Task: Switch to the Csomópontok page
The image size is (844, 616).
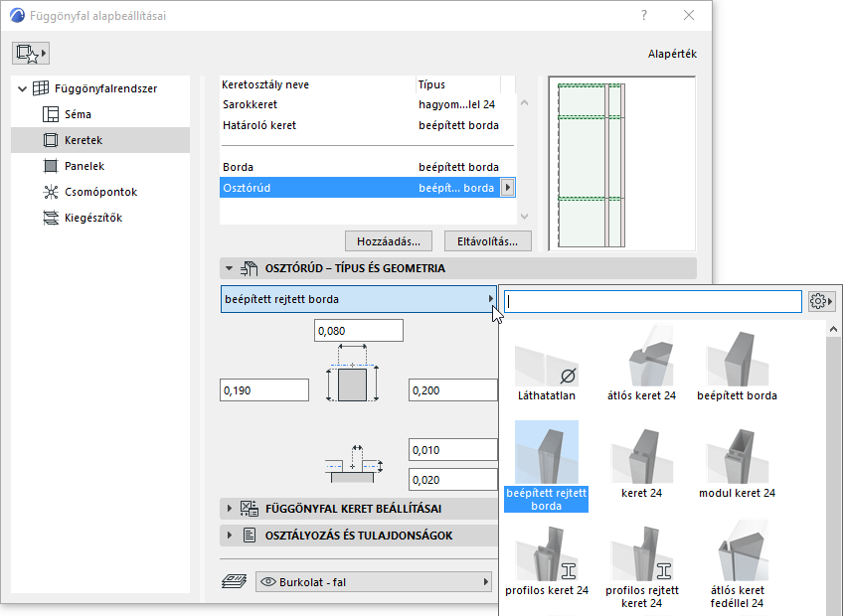Action: 100,193
